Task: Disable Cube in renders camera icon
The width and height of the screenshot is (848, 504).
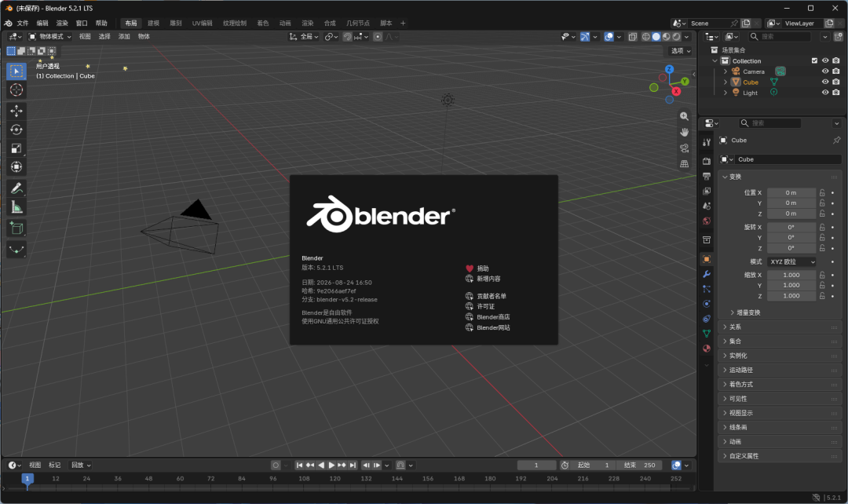Action: pos(836,82)
